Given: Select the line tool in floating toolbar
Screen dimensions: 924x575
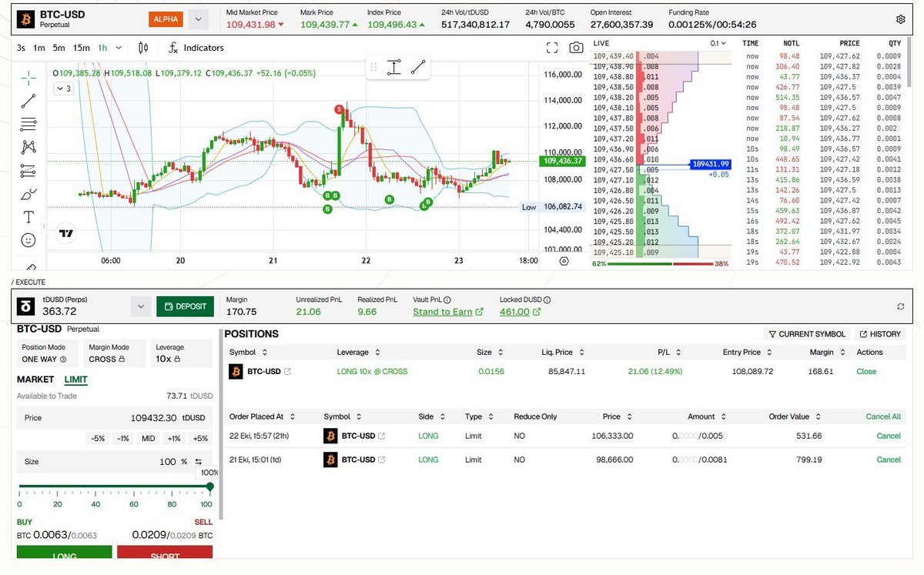Looking at the screenshot, I should pyautogui.click(x=417, y=67).
